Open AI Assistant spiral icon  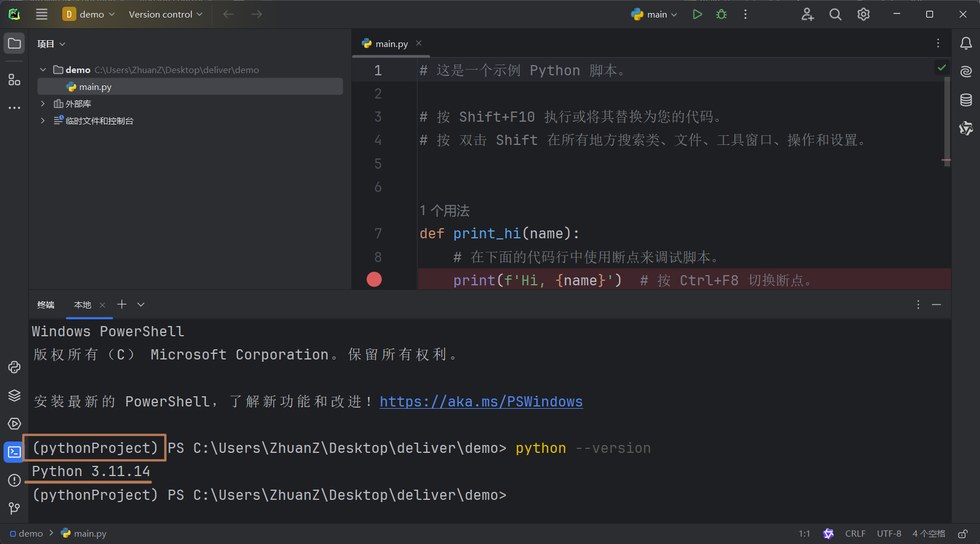pos(966,71)
